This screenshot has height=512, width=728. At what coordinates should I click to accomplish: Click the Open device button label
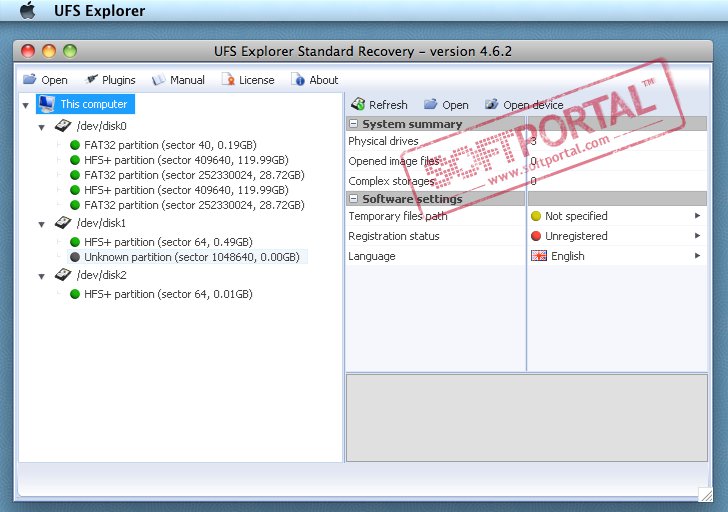click(533, 105)
